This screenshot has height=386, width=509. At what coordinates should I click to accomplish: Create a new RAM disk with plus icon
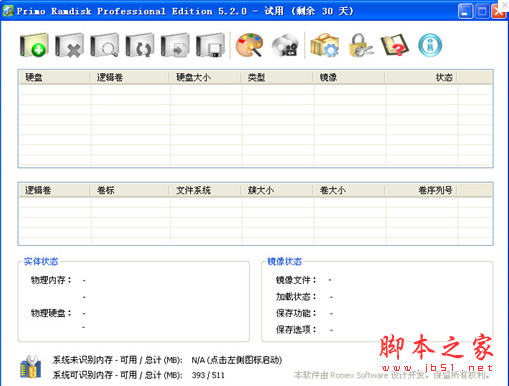(x=34, y=45)
